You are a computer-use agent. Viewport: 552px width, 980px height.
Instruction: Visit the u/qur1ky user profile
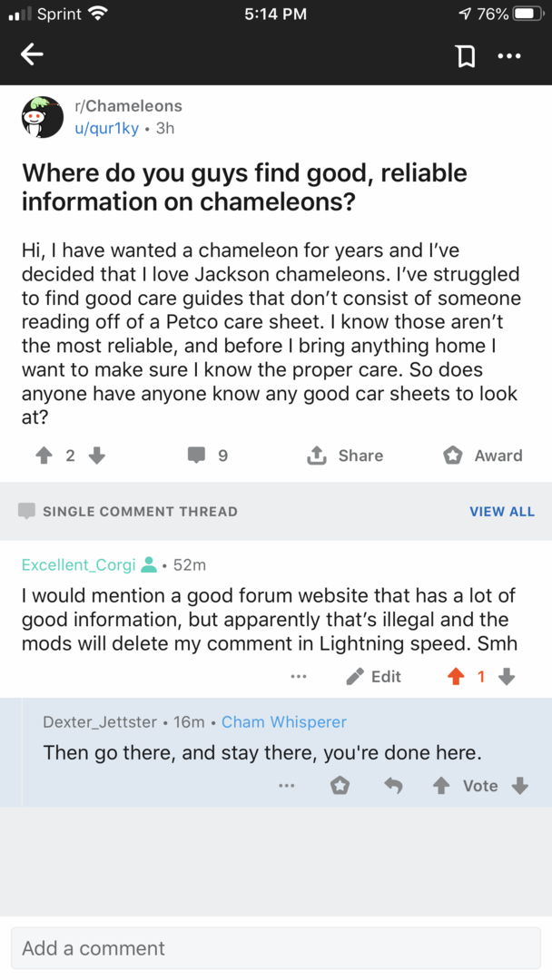pos(106,128)
